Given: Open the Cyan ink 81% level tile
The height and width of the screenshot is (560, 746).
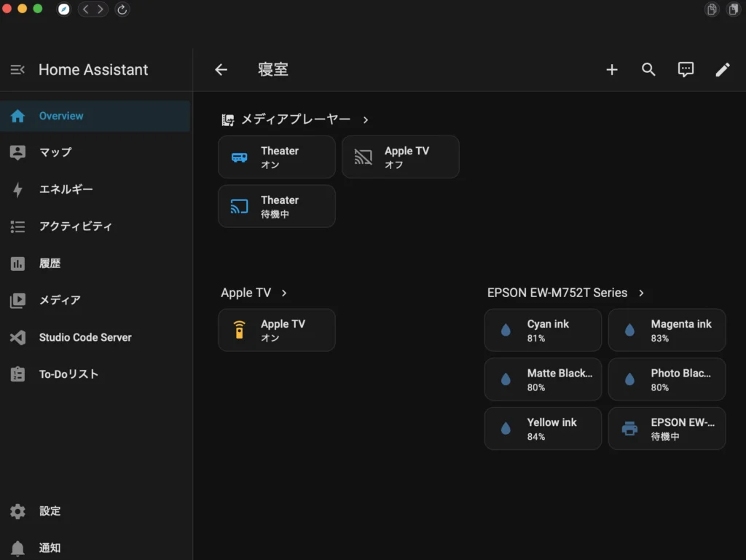Looking at the screenshot, I should [543, 331].
